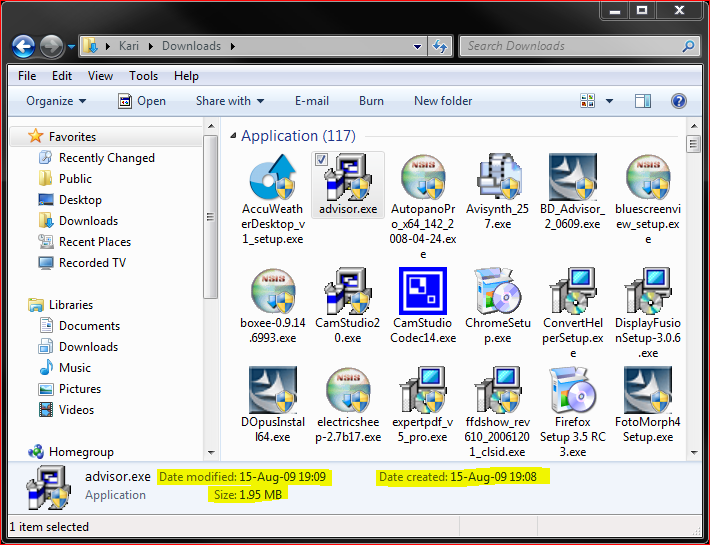The width and height of the screenshot is (710, 545).
Task: Expand the root breadcrumb arrow before Kari
Action: pyautogui.click(x=108, y=46)
